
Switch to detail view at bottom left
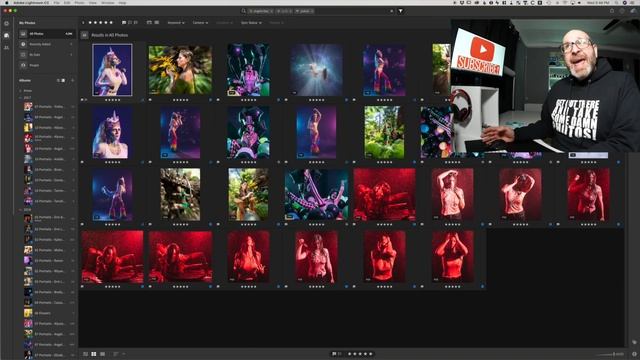click(102, 354)
